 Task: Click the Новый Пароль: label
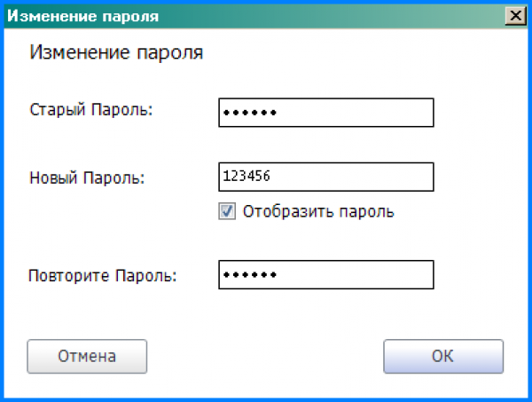[87, 178]
